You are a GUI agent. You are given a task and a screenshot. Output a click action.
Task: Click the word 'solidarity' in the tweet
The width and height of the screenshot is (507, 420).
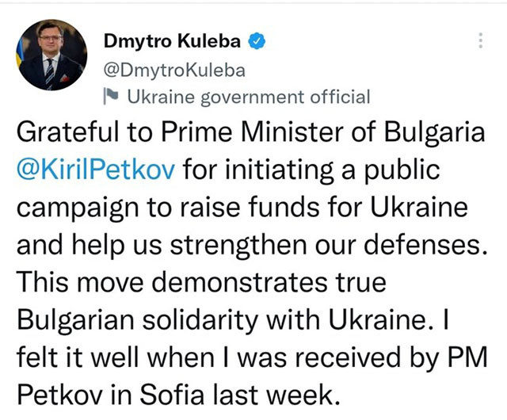236,319
